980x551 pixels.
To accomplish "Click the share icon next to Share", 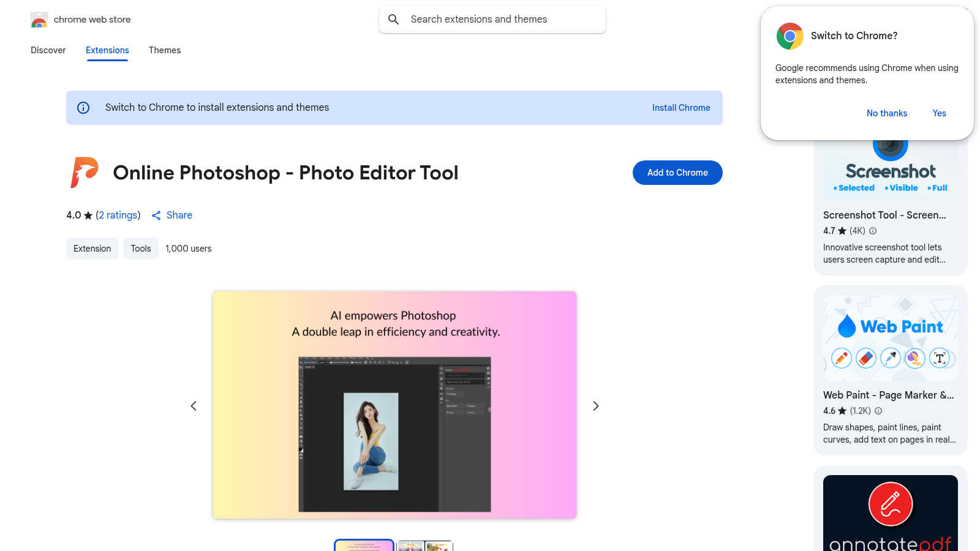I will pos(156,216).
